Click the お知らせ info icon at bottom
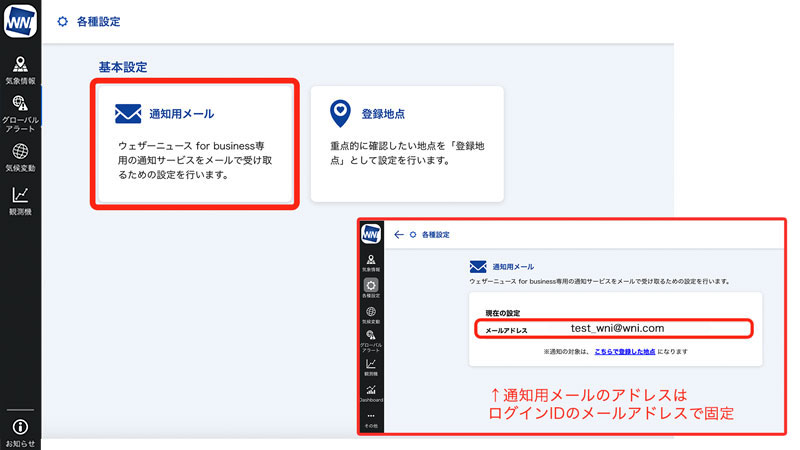This screenshot has width=800, height=450. coord(20,427)
